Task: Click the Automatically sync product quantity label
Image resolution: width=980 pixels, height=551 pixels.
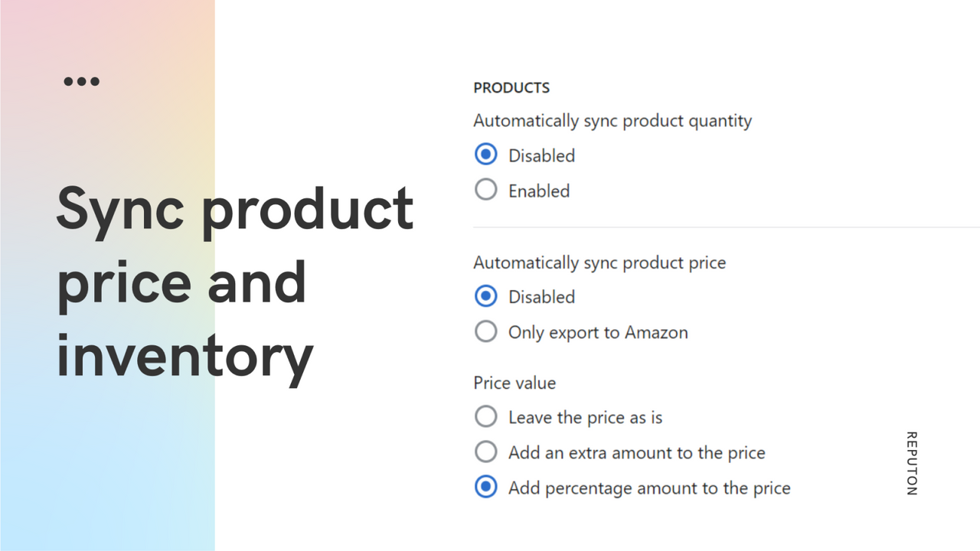Action: coord(612,120)
